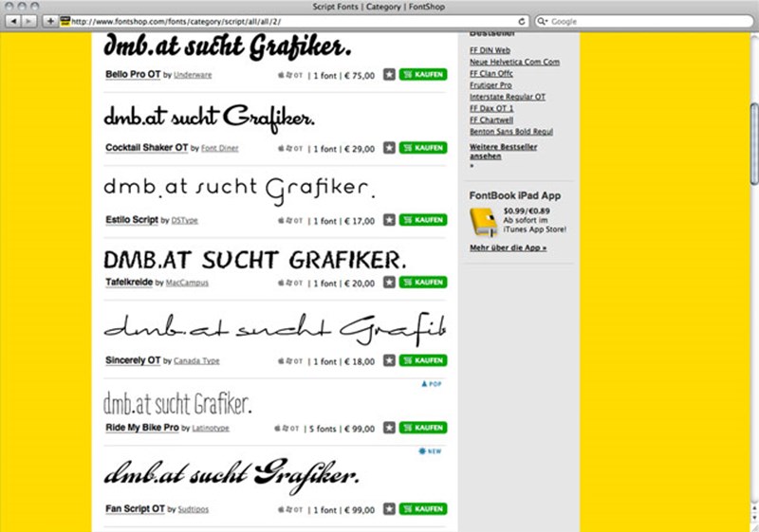Click the PDF specimen icon for Ride My Bike Pro
Image resolution: width=759 pixels, height=532 pixels.
click(432, 384)
